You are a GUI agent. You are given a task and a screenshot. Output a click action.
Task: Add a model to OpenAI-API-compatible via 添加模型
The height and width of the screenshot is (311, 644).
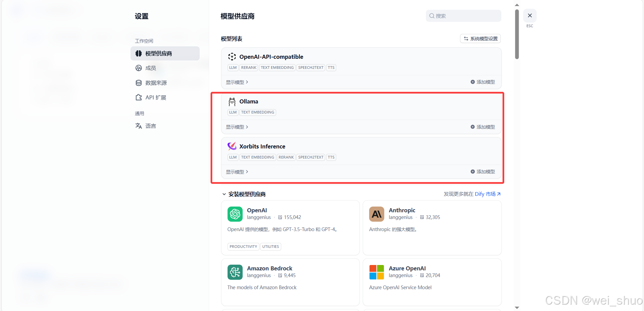(x=483, y=82)
